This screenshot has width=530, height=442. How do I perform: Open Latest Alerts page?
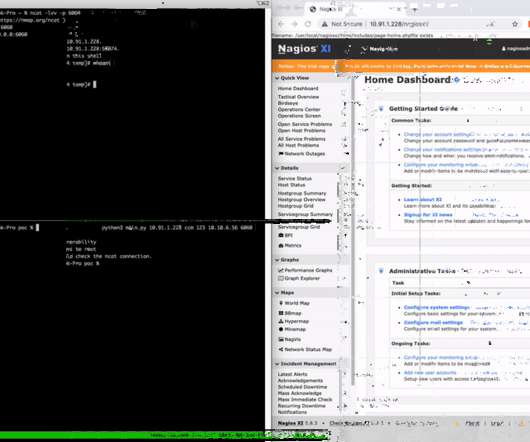[x=292, y=374]
